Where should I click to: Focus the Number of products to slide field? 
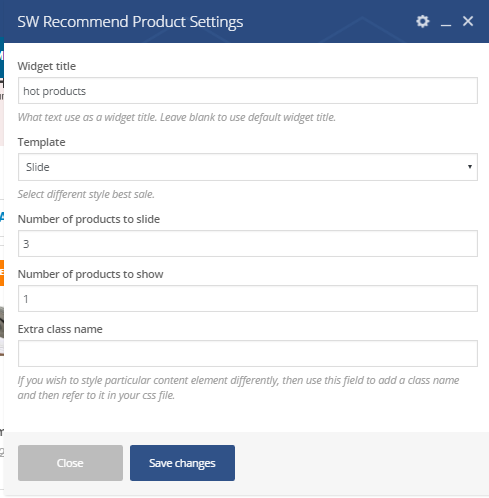[x=248, y=244]
